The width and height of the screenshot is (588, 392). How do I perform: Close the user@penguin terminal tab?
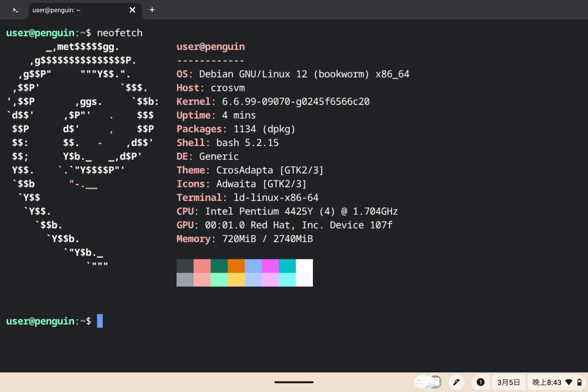(132, 10)
